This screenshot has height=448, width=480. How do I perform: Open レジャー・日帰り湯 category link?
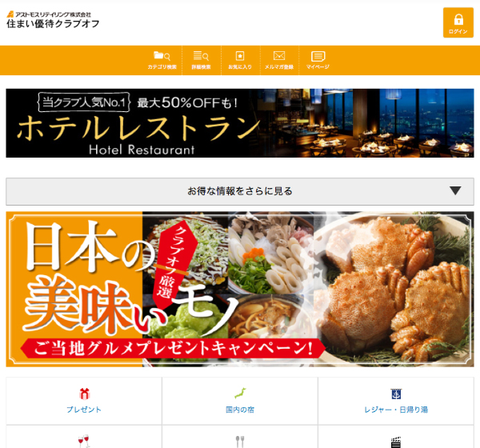396,410
